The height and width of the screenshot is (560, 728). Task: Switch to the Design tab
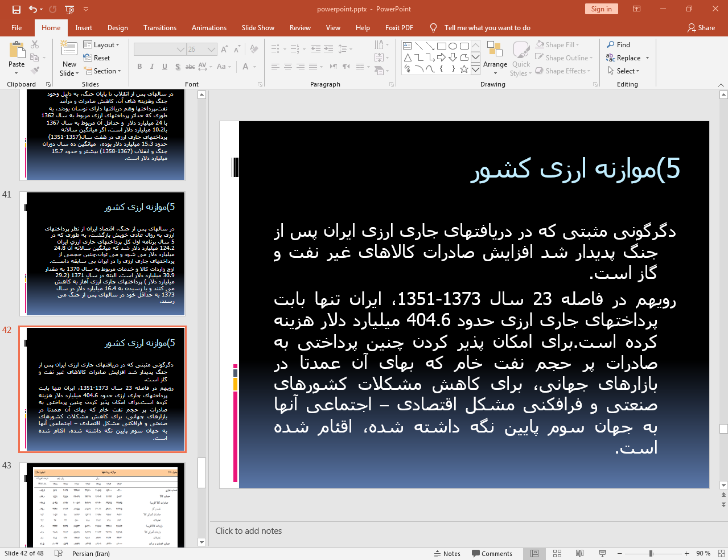(x=117, y=28)
